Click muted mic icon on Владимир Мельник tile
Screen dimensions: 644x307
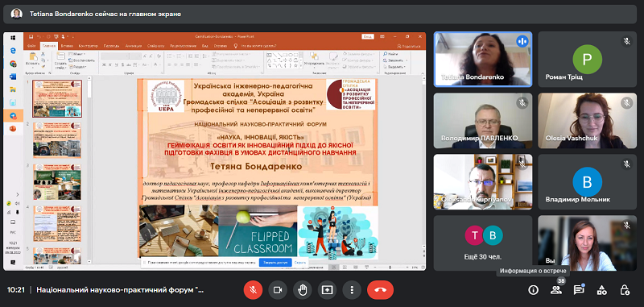[x=626, y=164]
